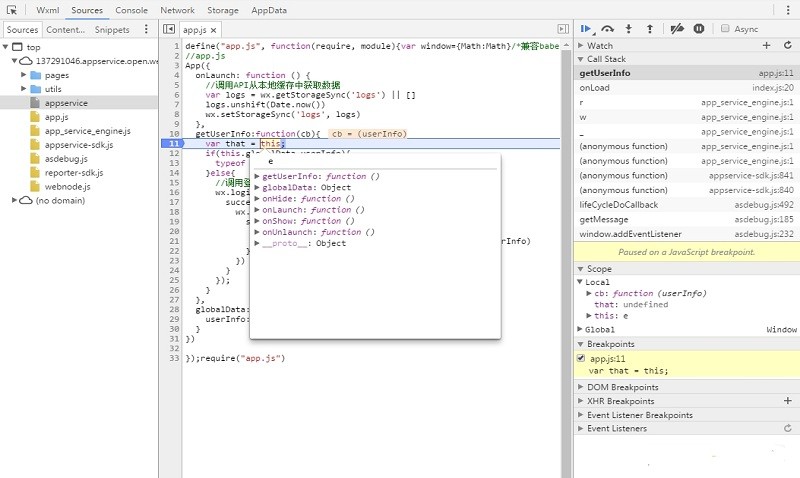Step over next function call
The width and height of the screenshot is (800, 478).
click(609, 29)
